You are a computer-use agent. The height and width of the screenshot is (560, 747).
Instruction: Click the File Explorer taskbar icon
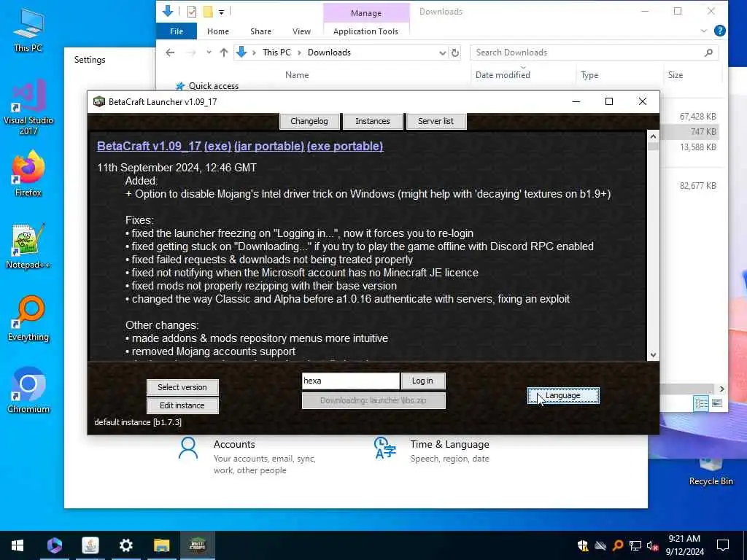[x=161, y=545]
